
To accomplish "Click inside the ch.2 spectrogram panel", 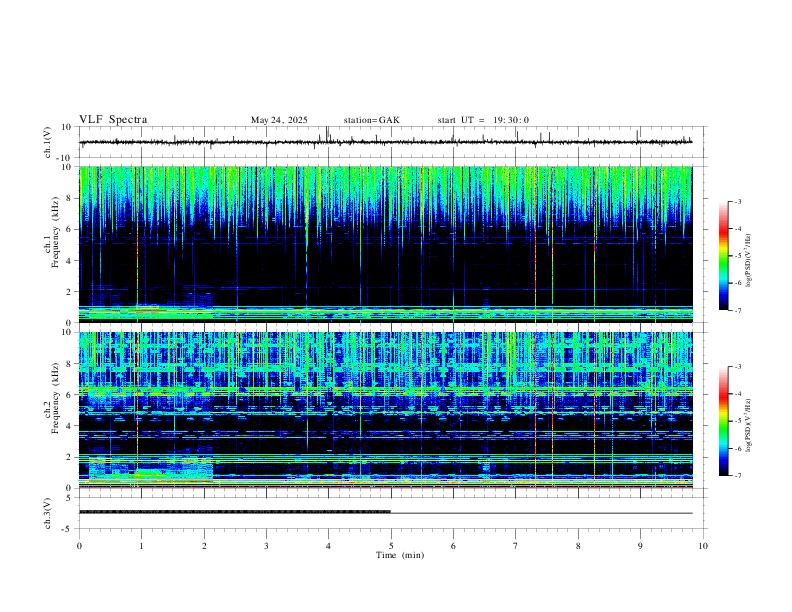I will 386,410.
